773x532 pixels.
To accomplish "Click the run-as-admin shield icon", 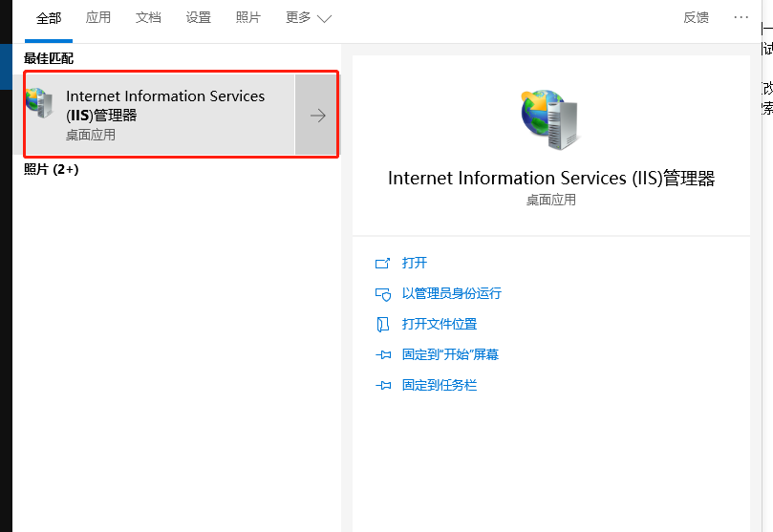I will point(383,294).
